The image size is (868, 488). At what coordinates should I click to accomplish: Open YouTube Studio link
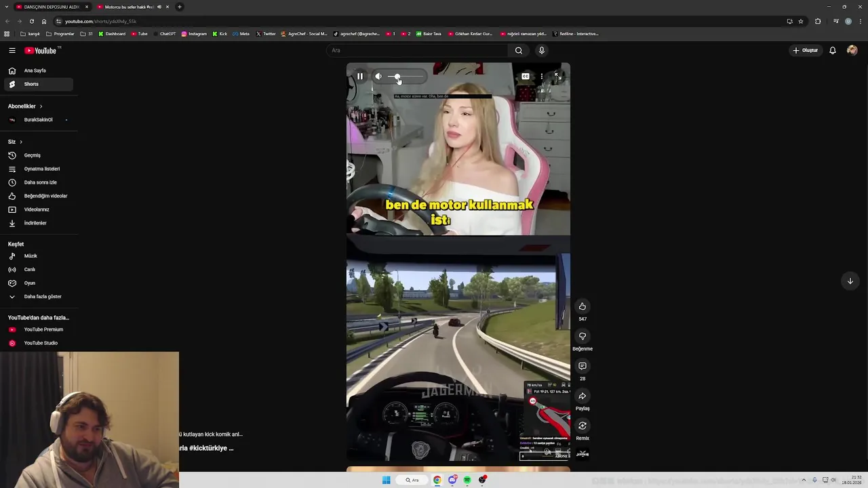click(38, 343)
